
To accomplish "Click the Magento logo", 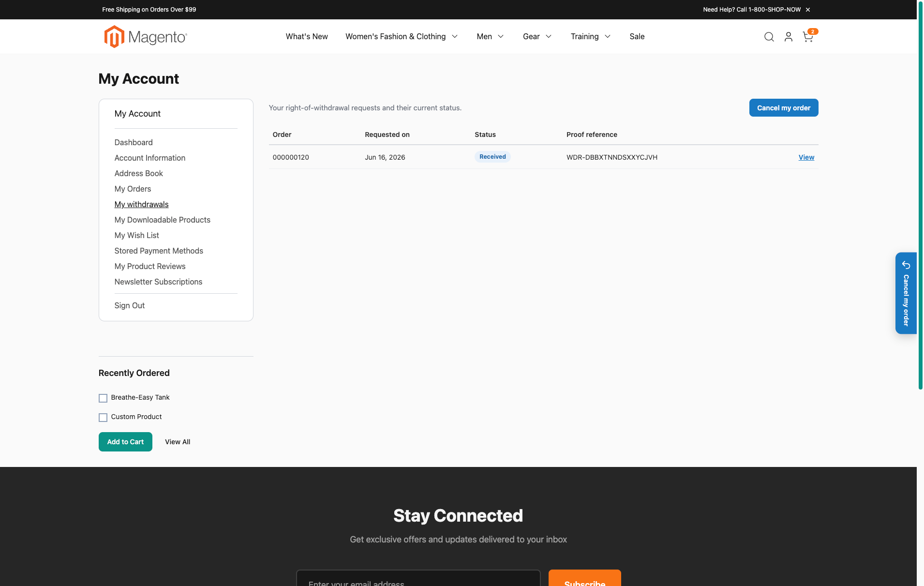I will [145, 37].
